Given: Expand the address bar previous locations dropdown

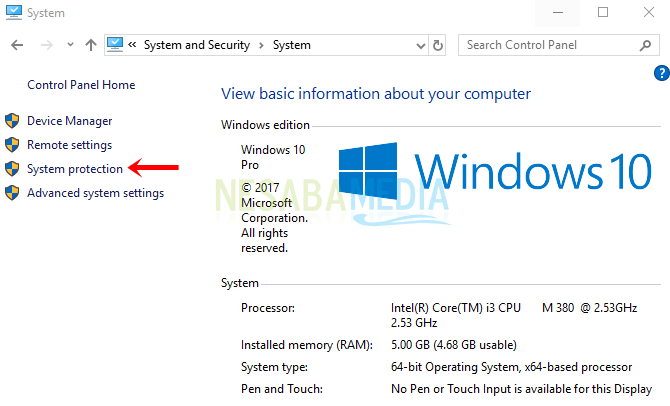Looking at the screenshot, I should click(x=417, y=45).
